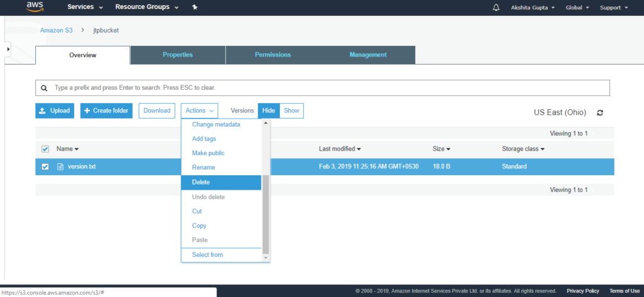Click the pin star icon in header
Image resolution: width=644 pixels, height=297 pixels.
195,8
